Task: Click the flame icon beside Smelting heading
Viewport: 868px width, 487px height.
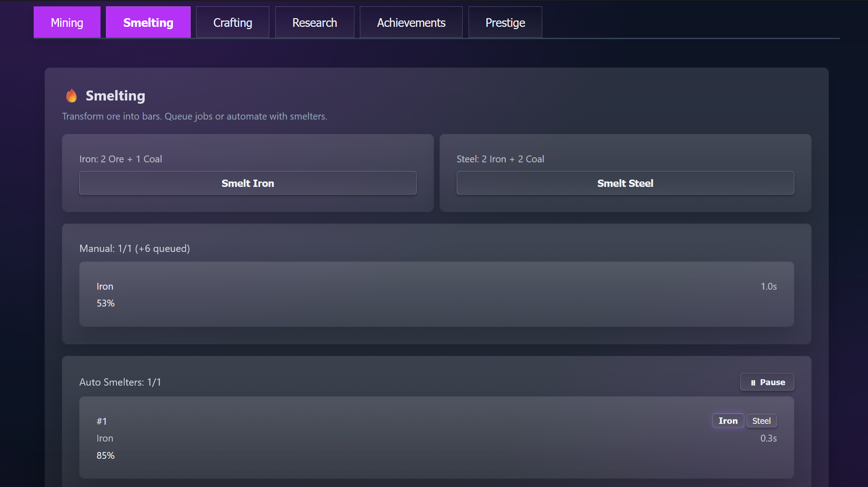Action: pyautogui.click(x=71, y=95)
